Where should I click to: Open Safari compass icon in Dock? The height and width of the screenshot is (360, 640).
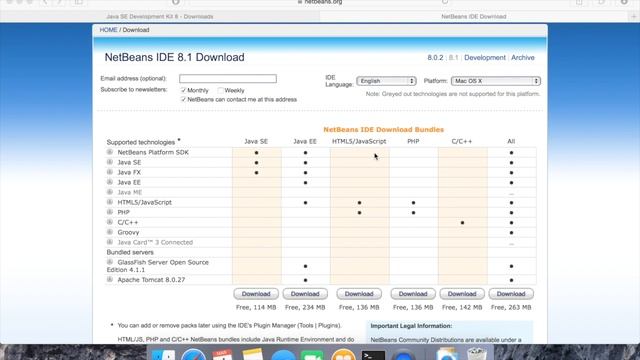[x=193, y=354]
